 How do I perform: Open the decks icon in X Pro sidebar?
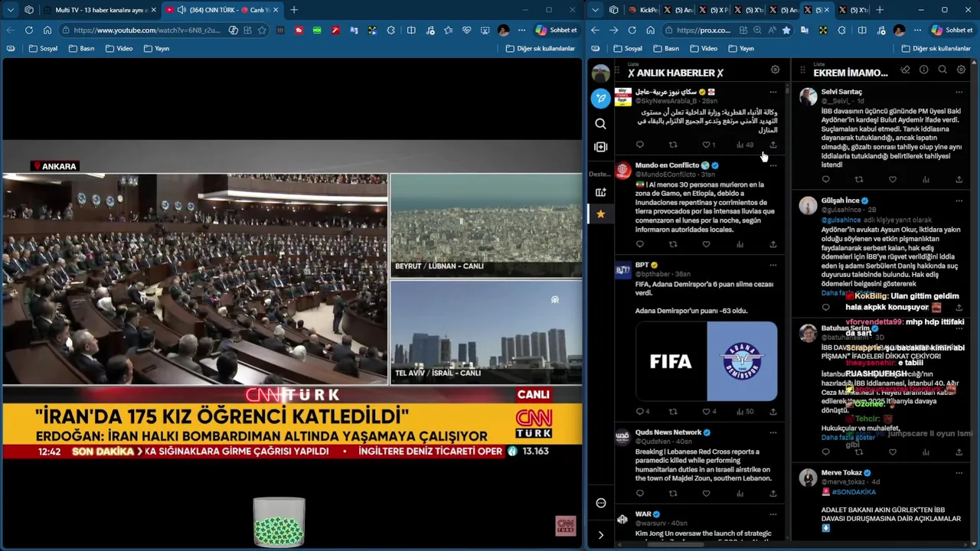click(601, 147)
